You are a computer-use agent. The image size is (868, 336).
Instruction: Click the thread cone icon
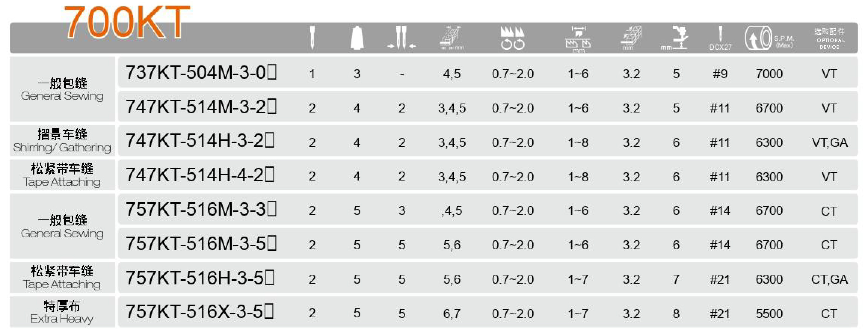pos(357,38)
